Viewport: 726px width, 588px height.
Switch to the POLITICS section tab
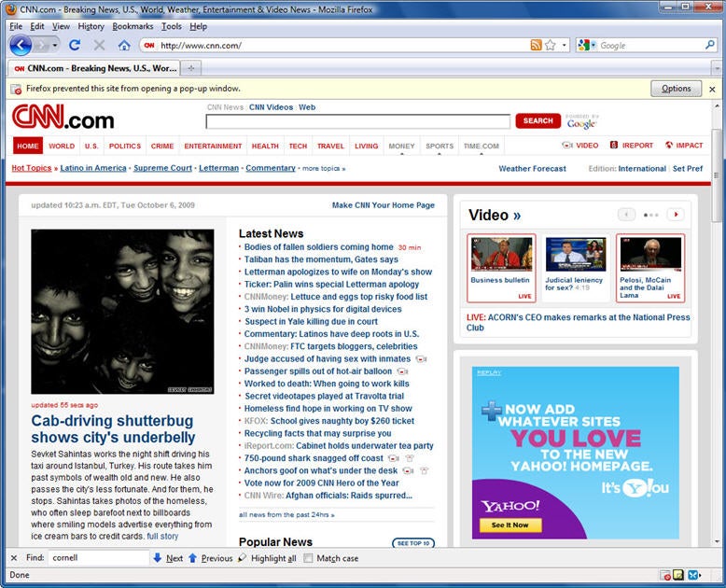point(125,146)
